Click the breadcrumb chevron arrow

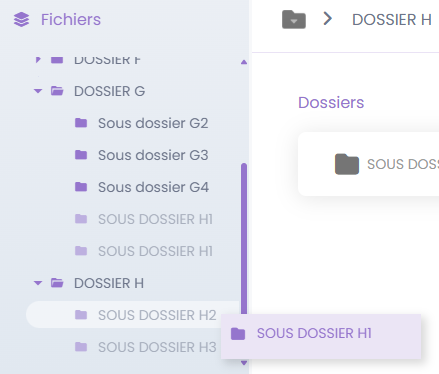[x=328, y=19]
